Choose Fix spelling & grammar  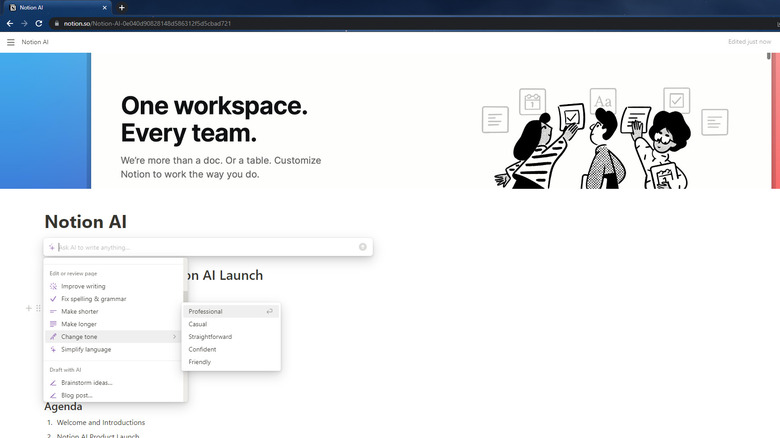tap(112, 299)
